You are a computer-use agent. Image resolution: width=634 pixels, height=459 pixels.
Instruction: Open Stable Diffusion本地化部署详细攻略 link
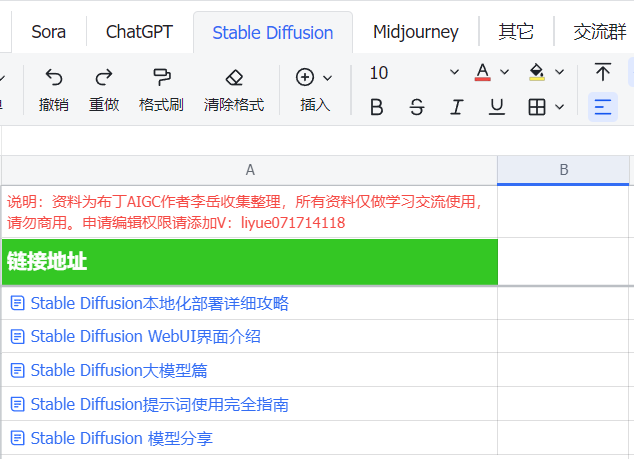[160, 303]
